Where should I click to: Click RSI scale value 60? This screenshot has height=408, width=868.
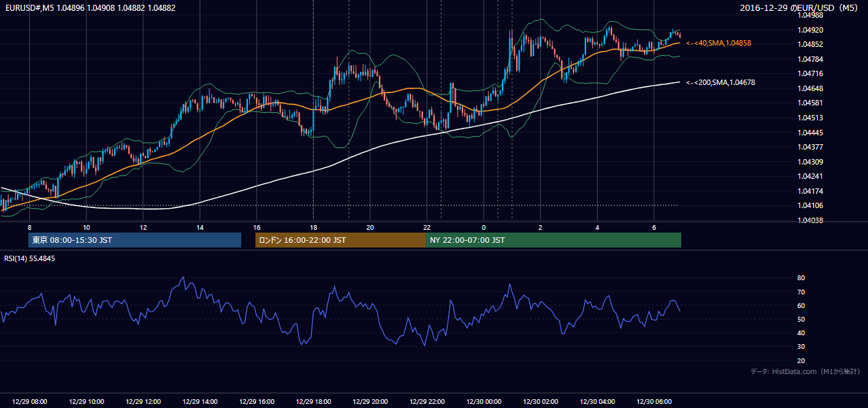click(801, 305)
